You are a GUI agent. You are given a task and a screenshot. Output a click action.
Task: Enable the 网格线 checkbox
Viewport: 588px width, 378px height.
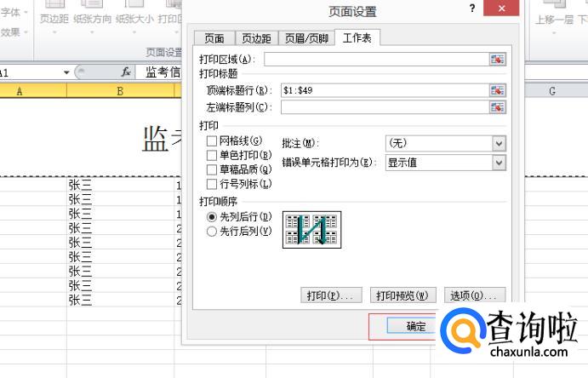[x=212, y=140]
